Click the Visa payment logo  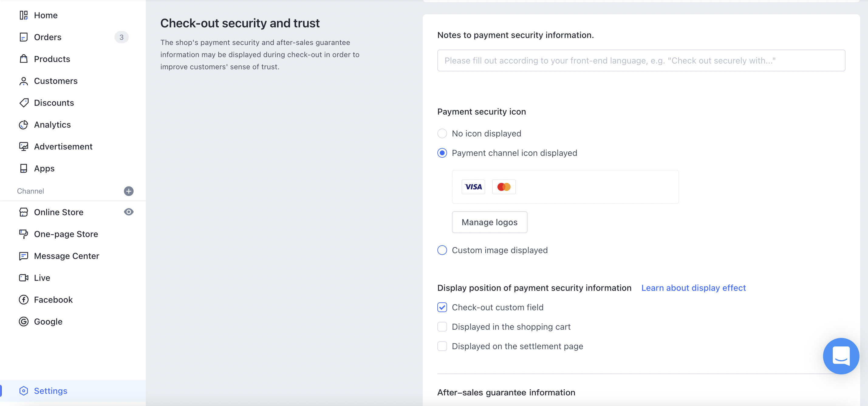pos(473,187)
